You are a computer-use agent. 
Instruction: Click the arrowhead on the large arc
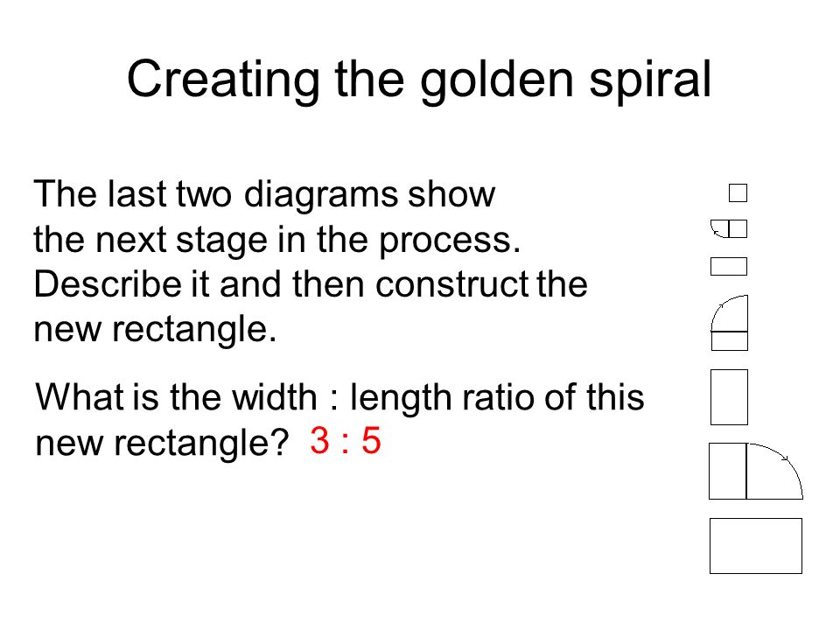coord(785,457)
